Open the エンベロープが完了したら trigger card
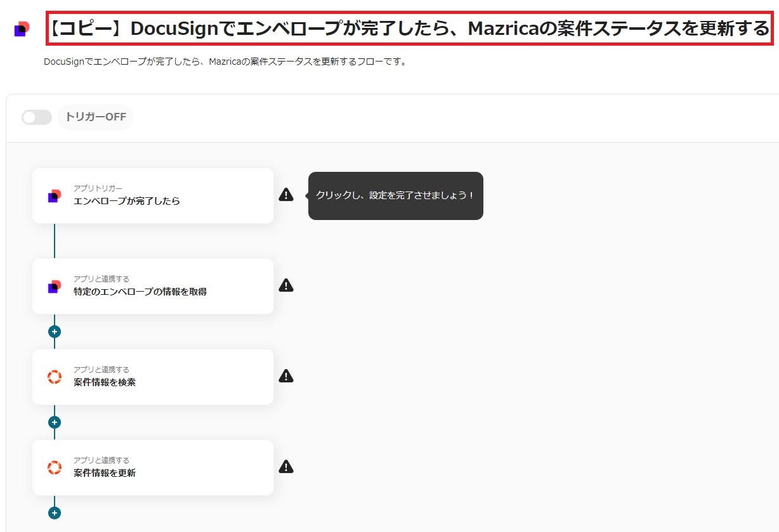Screen dimensions: 779x532 [153, 195]
